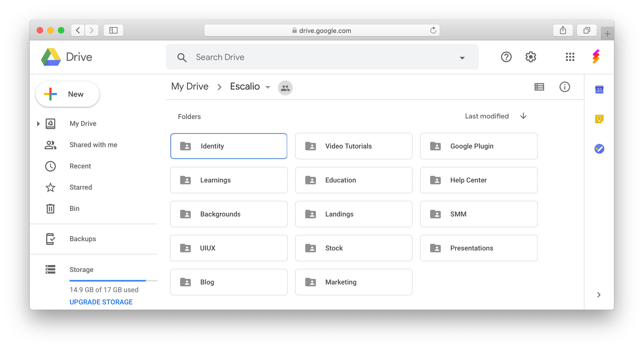Open Google Keep side panel
This screenshot has width=644, height=349.
(599, 119)
